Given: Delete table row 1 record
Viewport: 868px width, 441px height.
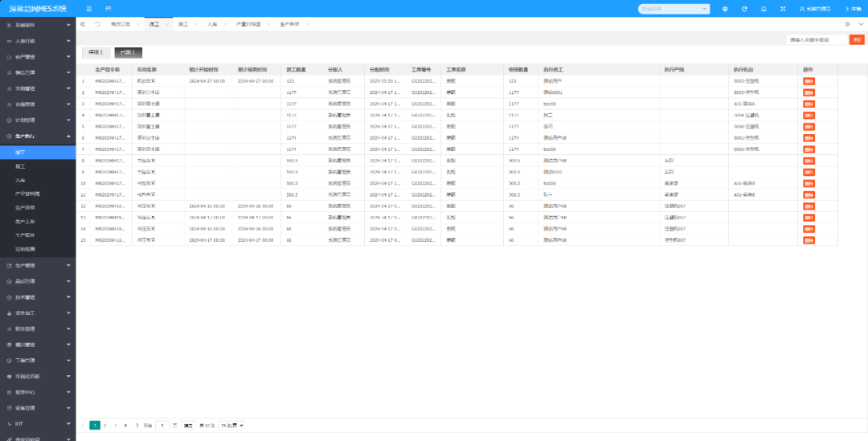Looking at the screenshot, I should 809,81.
